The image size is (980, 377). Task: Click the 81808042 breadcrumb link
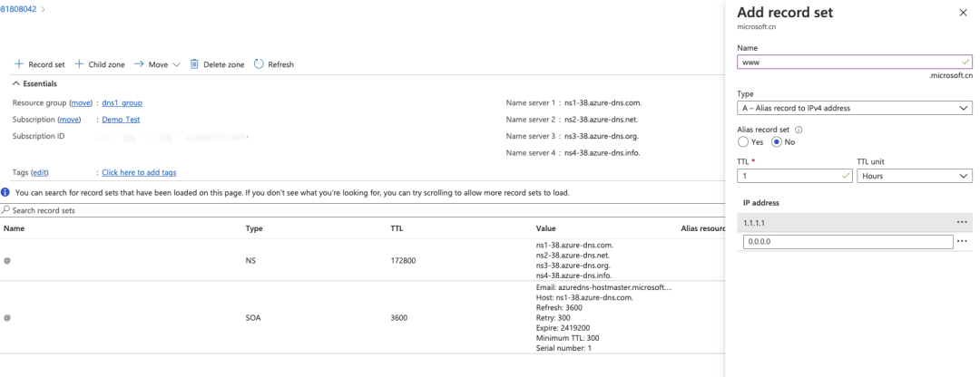point(20,9)
